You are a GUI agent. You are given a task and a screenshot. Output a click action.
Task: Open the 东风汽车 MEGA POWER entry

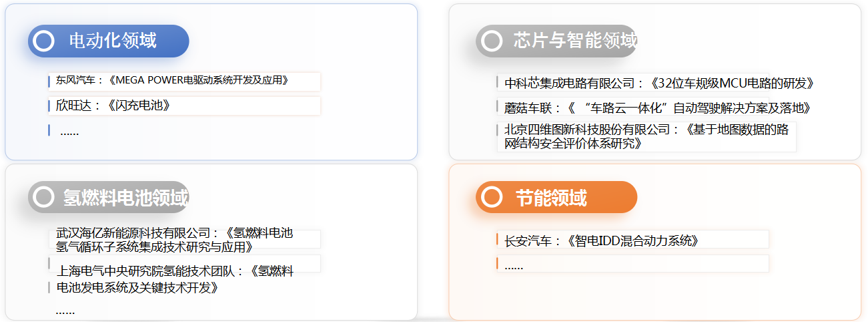(173, 81)
